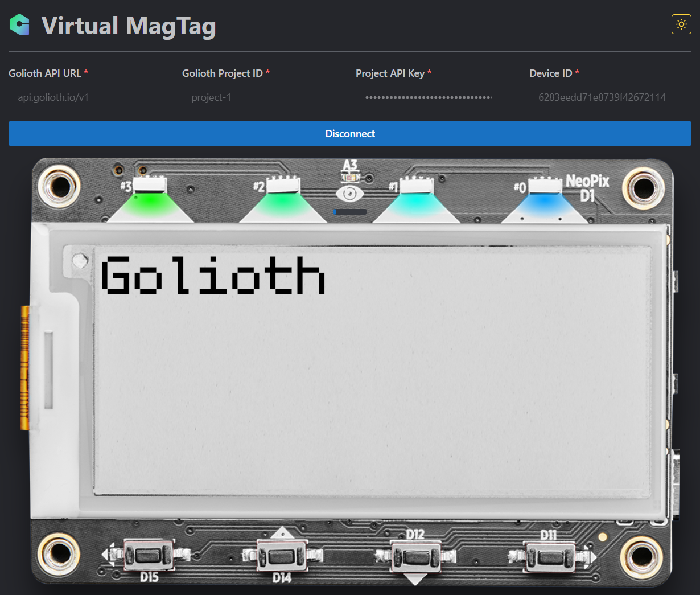Click the top-left mounting hole on board
Image resolution: width=700 pixels, height=595 pixels.
click(59, 186)
